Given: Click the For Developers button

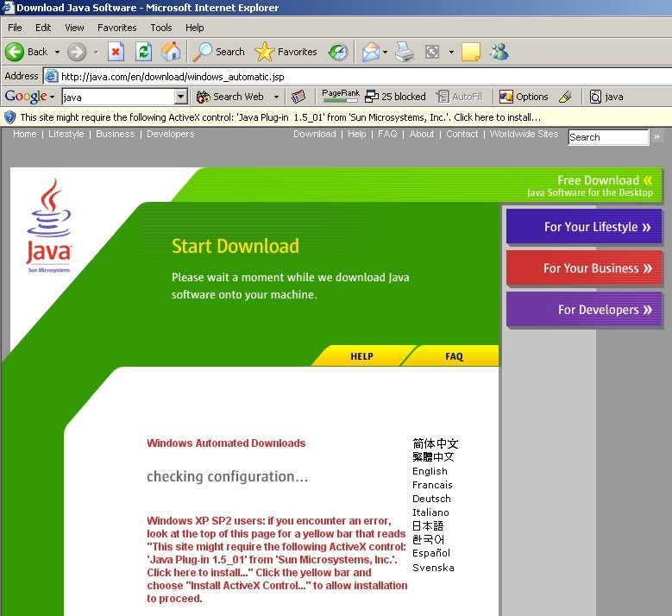Looking at the screenshot, I should [584, 310].
